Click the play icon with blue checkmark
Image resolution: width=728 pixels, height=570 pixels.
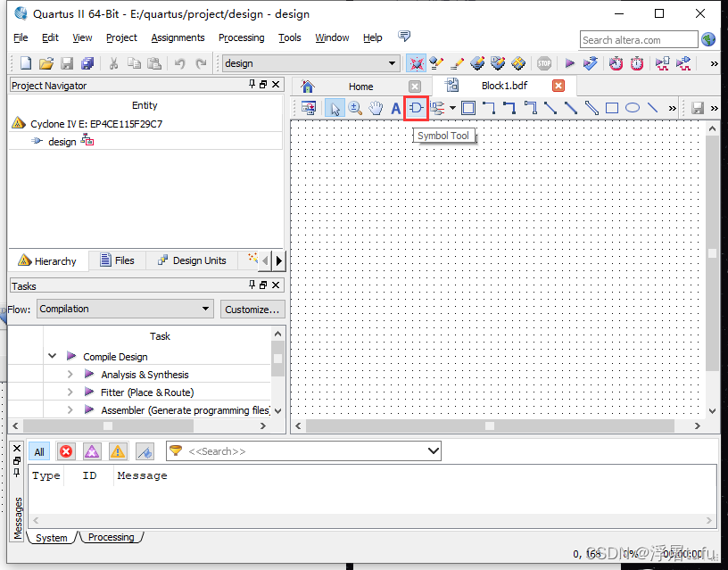[590, 63]
